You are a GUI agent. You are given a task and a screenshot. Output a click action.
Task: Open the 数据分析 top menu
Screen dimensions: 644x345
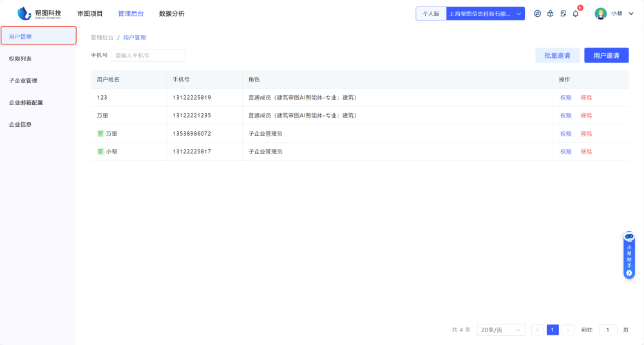click(171, 14)
